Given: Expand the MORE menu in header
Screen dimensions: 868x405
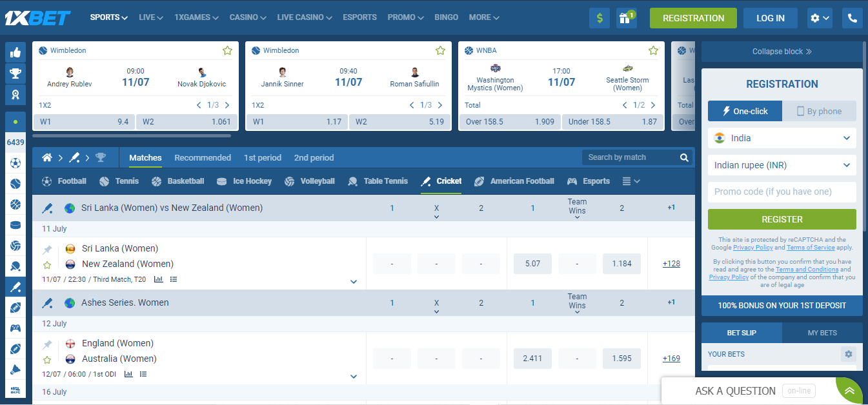Looking at the screenshot, I should (x=484, y=17).
